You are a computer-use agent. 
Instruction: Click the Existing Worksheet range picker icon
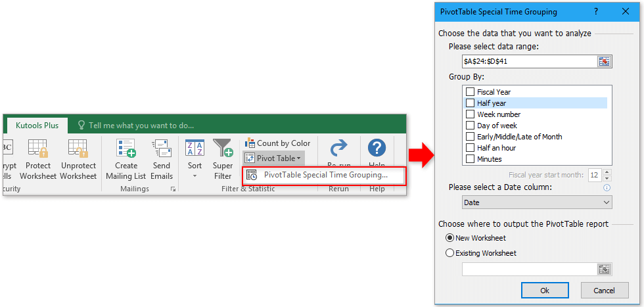coord(604,269)
